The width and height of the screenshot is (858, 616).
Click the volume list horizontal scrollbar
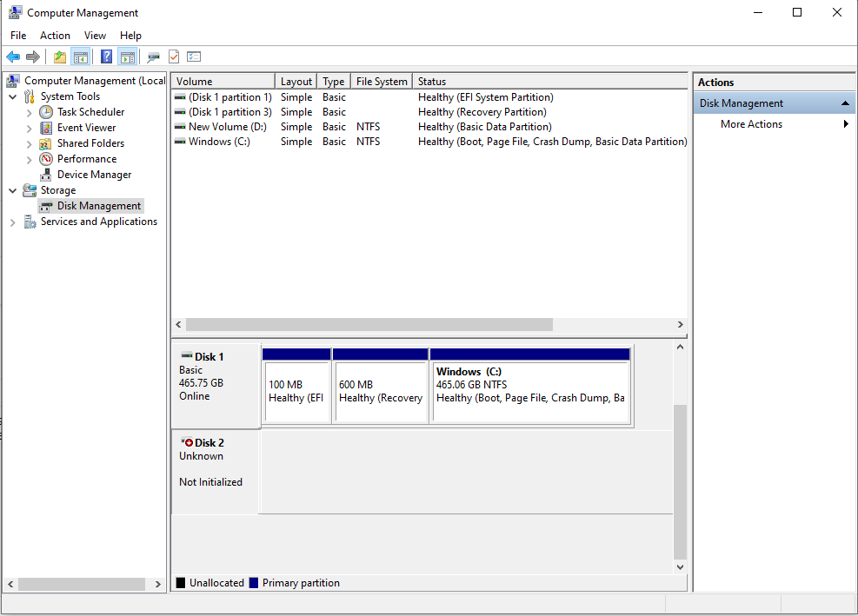click(369, 324)
